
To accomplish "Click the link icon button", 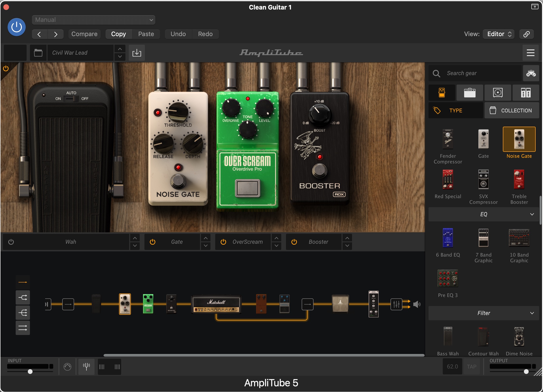I will (x=526, y=34).
